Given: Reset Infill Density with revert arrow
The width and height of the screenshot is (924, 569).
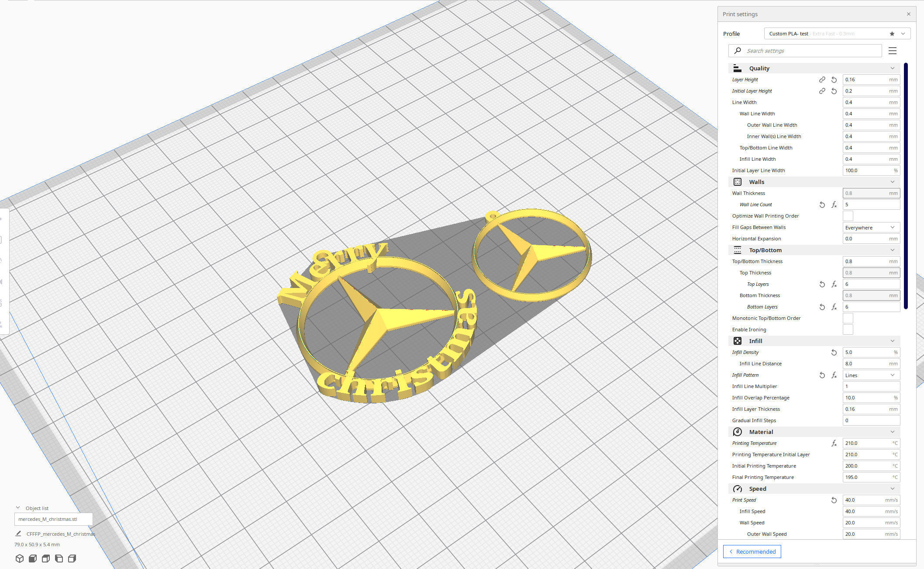Looking at the screenshot, I should [834, 352].
